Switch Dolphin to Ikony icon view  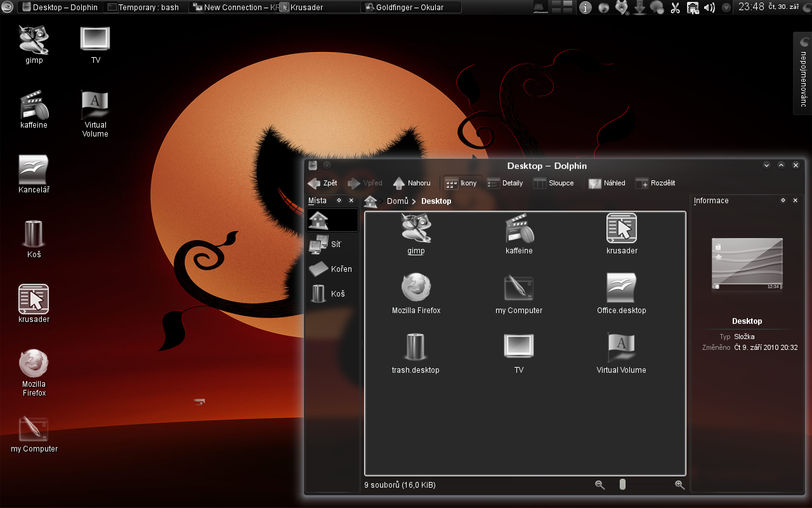coord(461,183)
